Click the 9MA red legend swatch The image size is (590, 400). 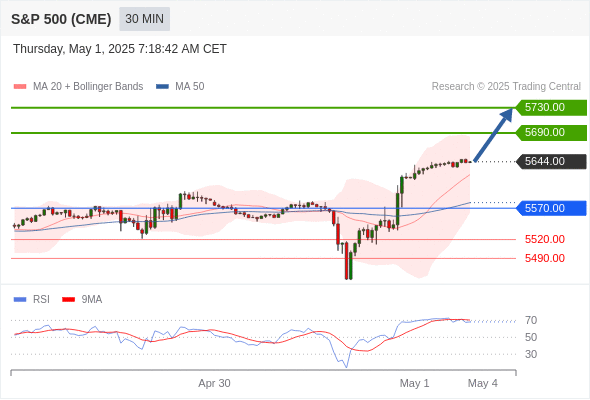pyautogui.click(x=68, y=300)
